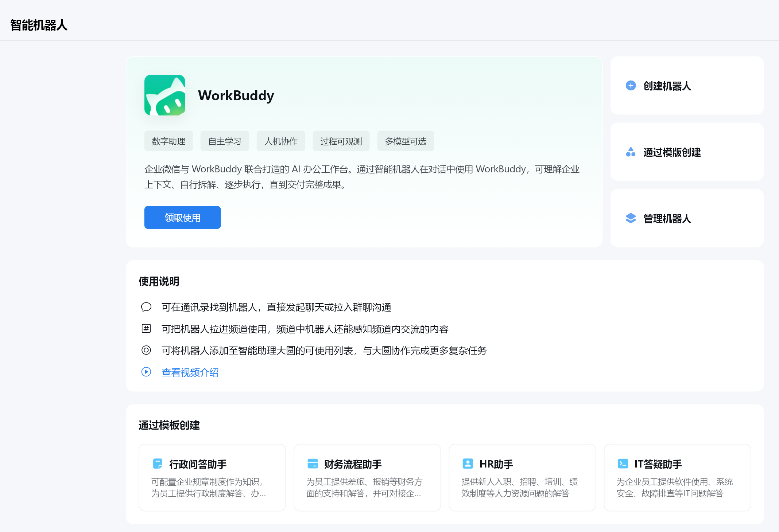Select the 行政问答助手 template card

point(212,478)
